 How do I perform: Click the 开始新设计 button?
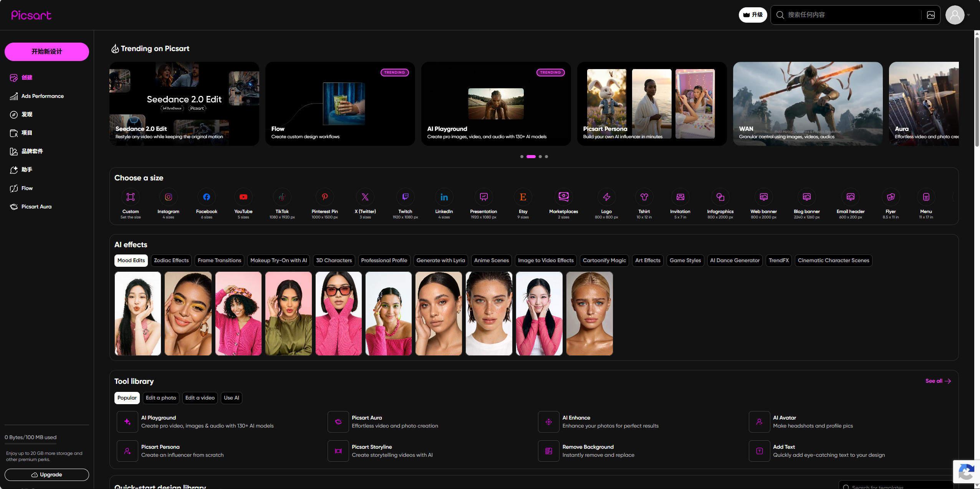click(47, 52)
